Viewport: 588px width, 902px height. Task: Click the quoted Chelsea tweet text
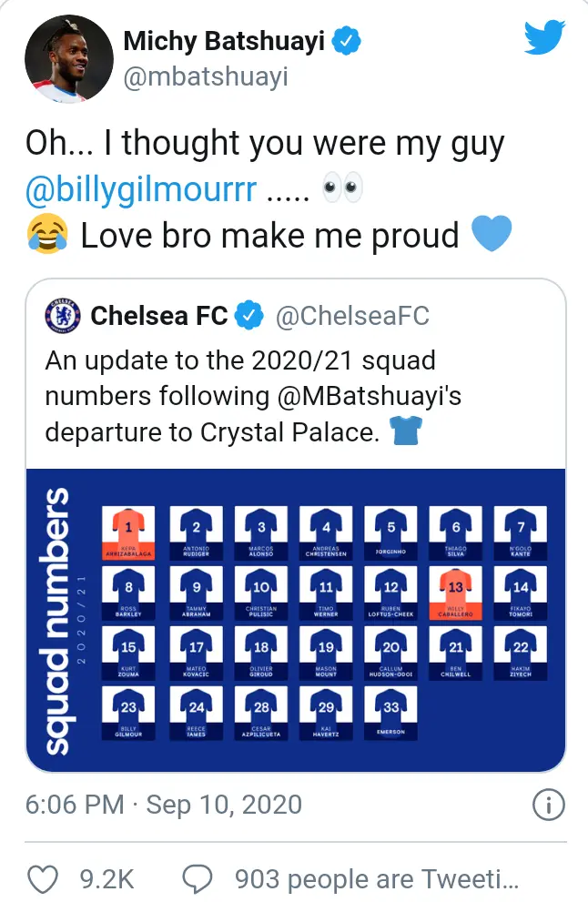(240, 396)
